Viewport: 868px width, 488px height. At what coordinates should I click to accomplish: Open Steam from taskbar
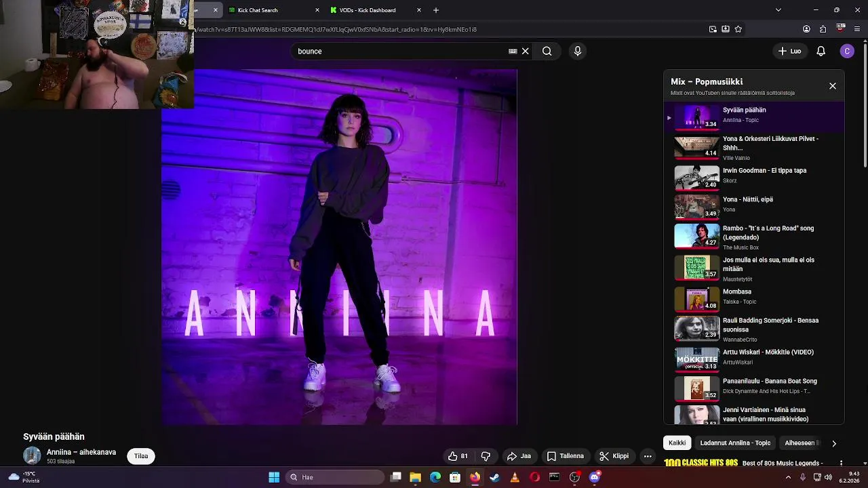pos(495,477)
